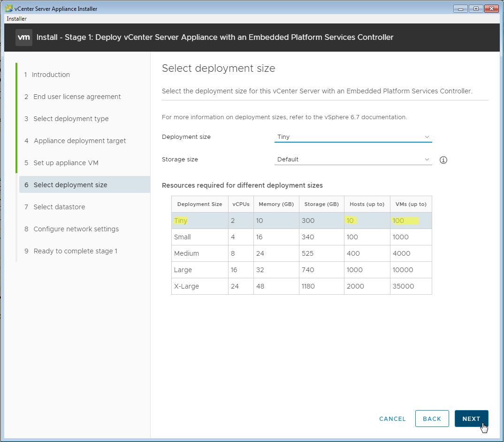The image size is (504, 442).
Task: Select step 3 Select deployment type
Action: 71,119
